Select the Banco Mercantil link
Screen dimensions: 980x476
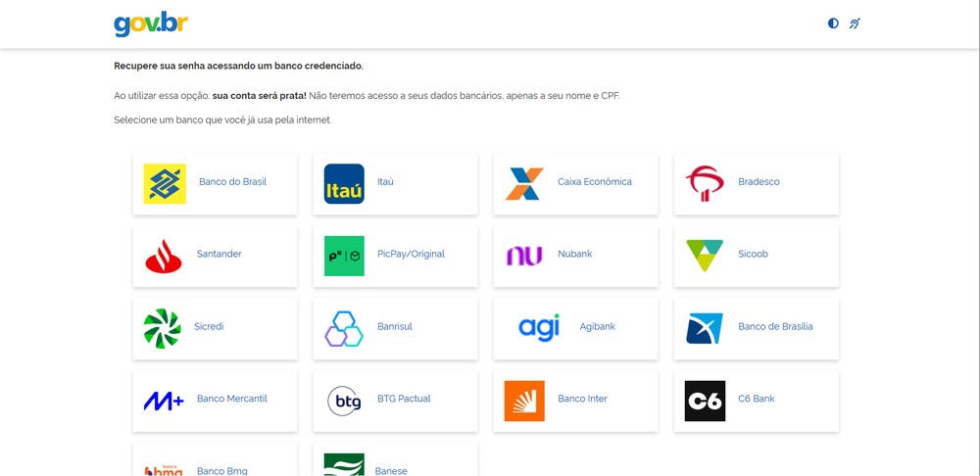pos(232,399)
